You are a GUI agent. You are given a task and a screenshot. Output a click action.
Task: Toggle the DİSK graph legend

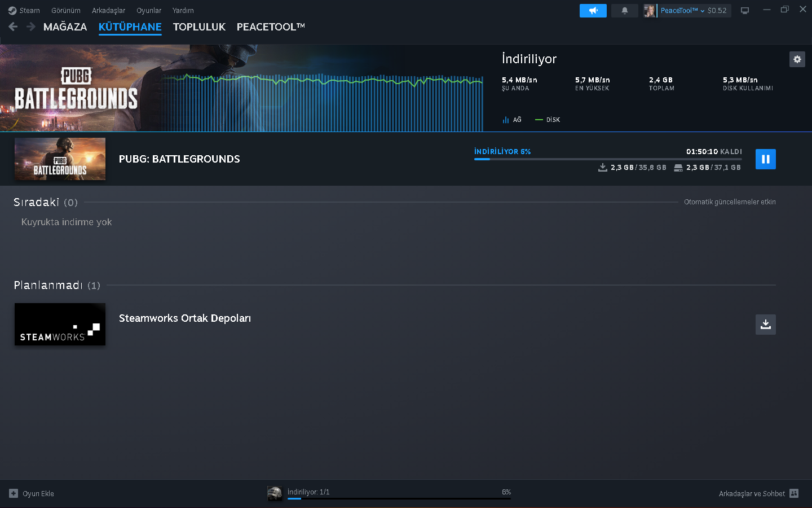548,120
